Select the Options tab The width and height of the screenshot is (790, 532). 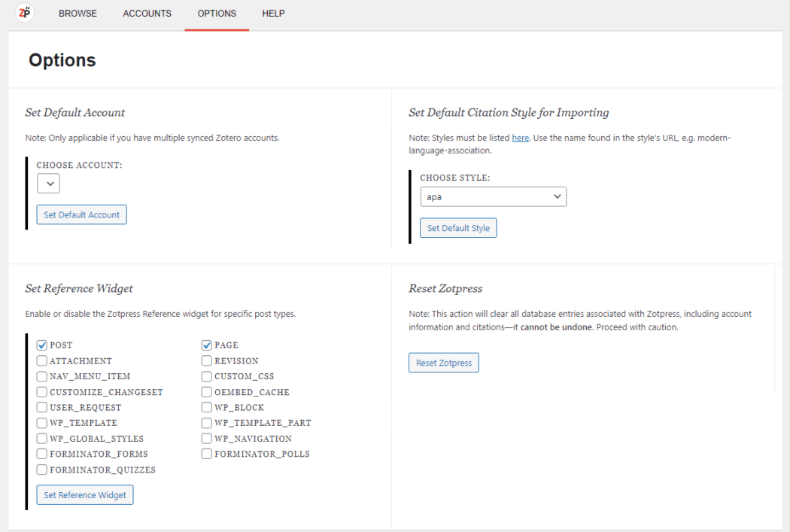pos(217,14)
